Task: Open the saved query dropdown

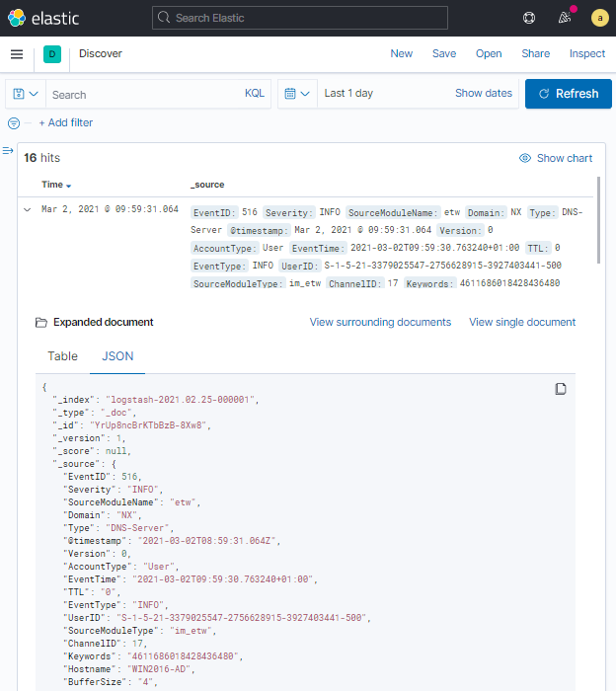Action: pos(26,94)
